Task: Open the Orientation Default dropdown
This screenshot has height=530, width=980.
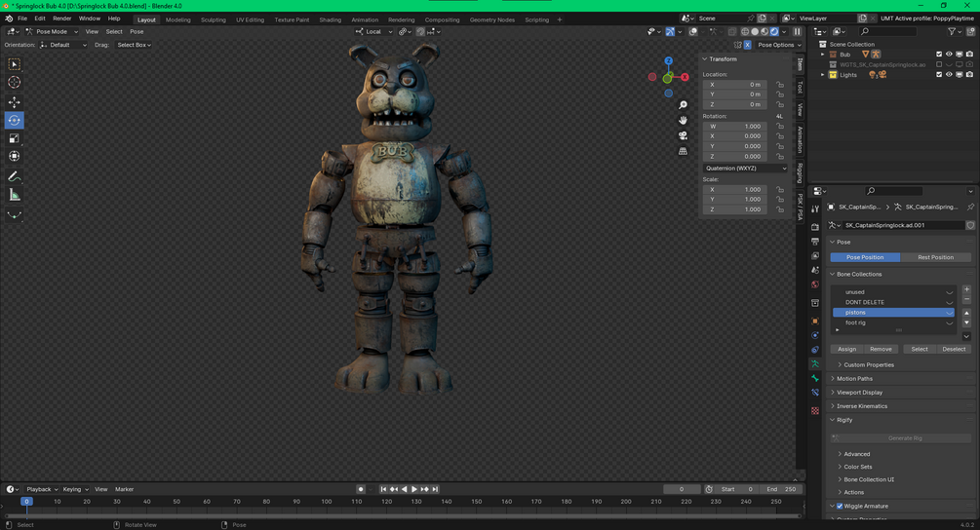Action: point(63,45)
